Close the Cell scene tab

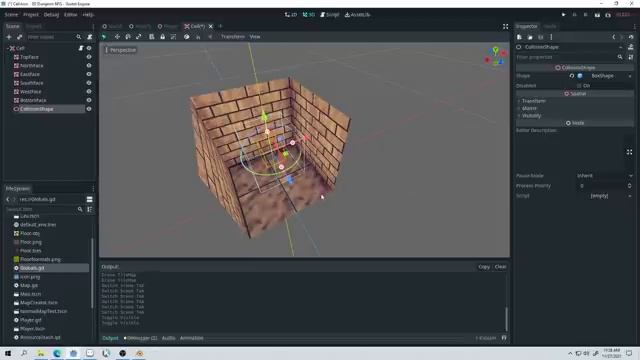(x=211, y=27)
